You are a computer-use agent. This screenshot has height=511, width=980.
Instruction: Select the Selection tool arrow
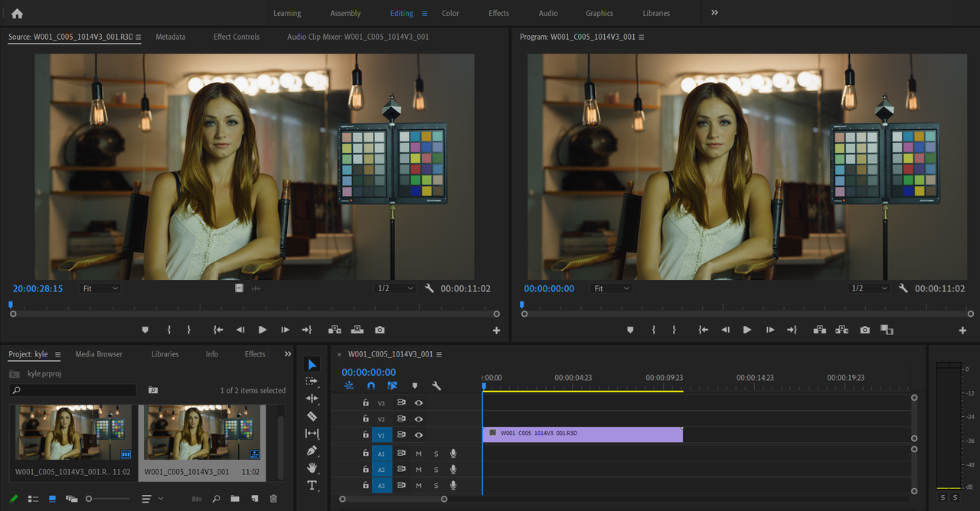pyautogui.click(x=312, y=364)
